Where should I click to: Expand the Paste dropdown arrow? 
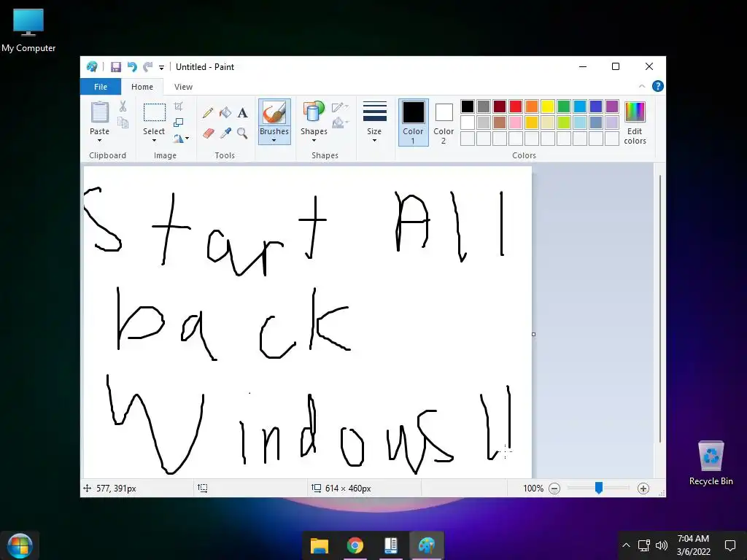pos(99,141)
